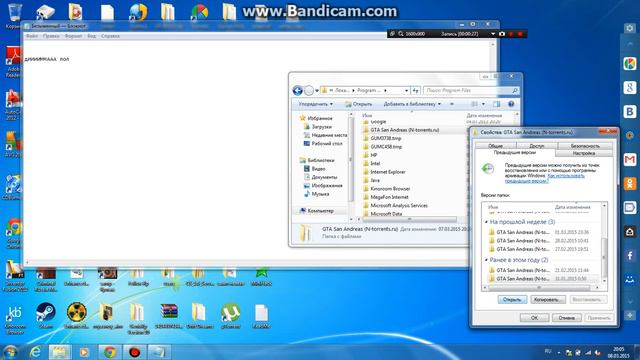The height and width of the screenshot is (360, 640).
Task: Select Музыка library in navigation pane
Action: click(316, 194)
